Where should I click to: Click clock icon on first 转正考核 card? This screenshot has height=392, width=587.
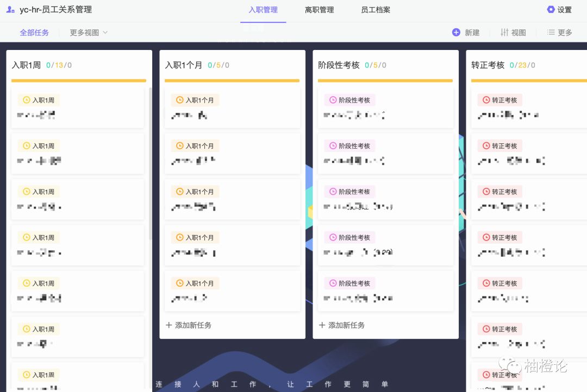486,100
